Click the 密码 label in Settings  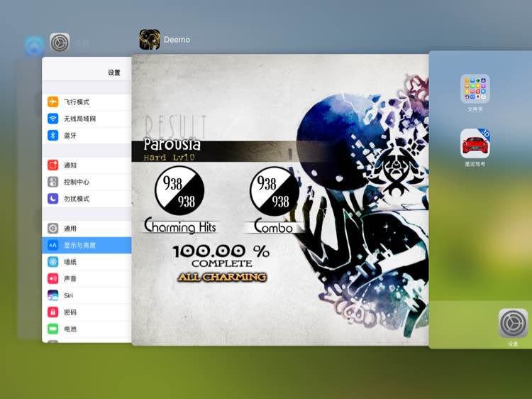pos(70,312)
